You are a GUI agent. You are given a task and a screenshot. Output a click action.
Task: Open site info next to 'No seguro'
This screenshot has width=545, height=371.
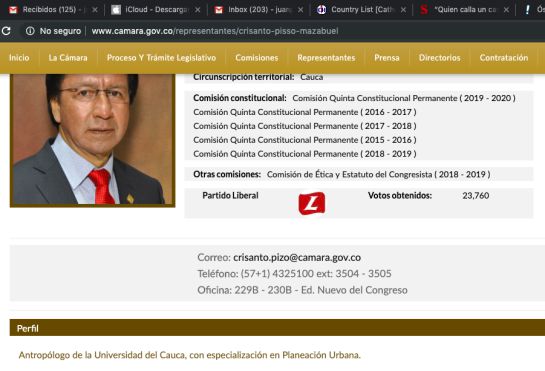pos(30,31)
